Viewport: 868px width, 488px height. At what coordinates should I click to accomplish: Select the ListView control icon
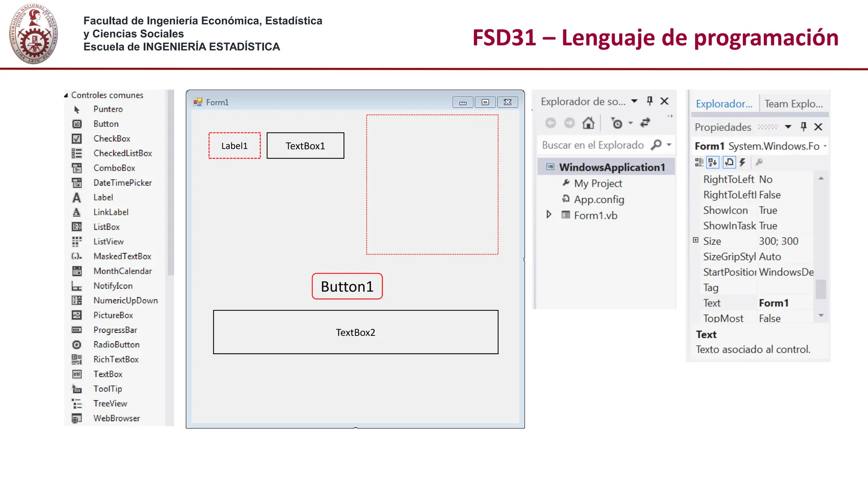[77, 241]
